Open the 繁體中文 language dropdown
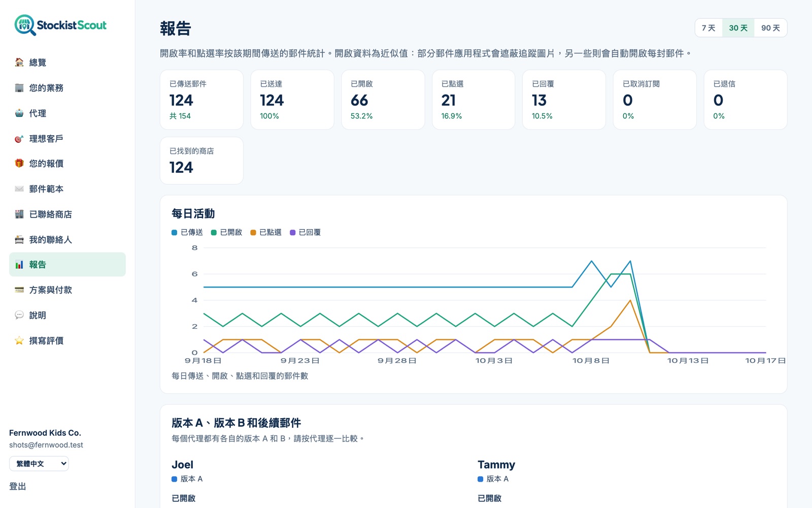This screenshot has width=812, height=508. pos(39,464)
